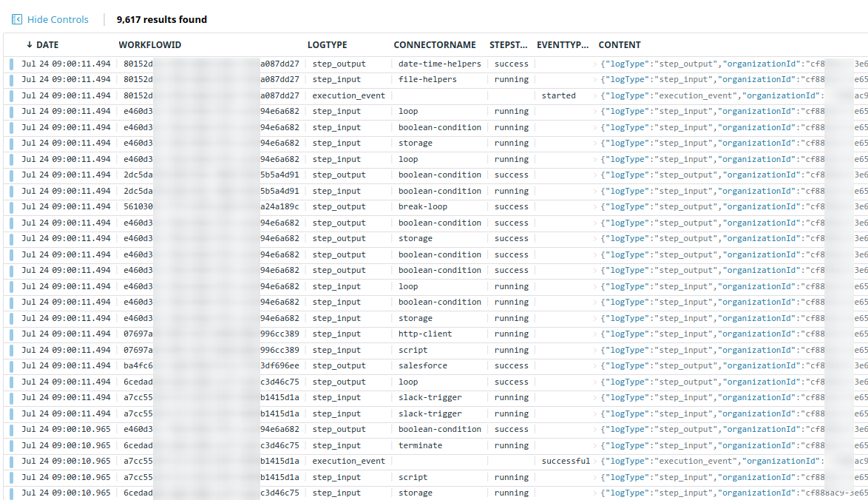The width and height of the screenshot is (868, 500).
Task: Click the terminate connector name cell
Action: click(420, 446)
